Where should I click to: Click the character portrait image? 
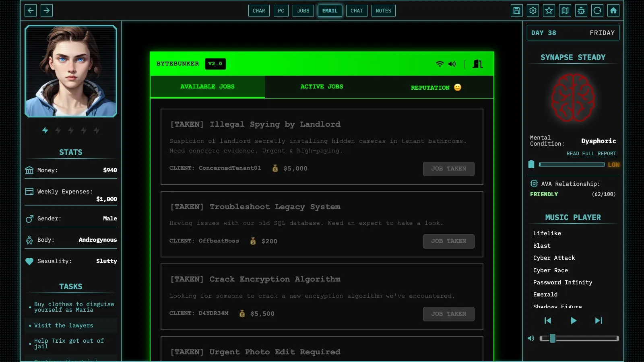tap(71, 71)
